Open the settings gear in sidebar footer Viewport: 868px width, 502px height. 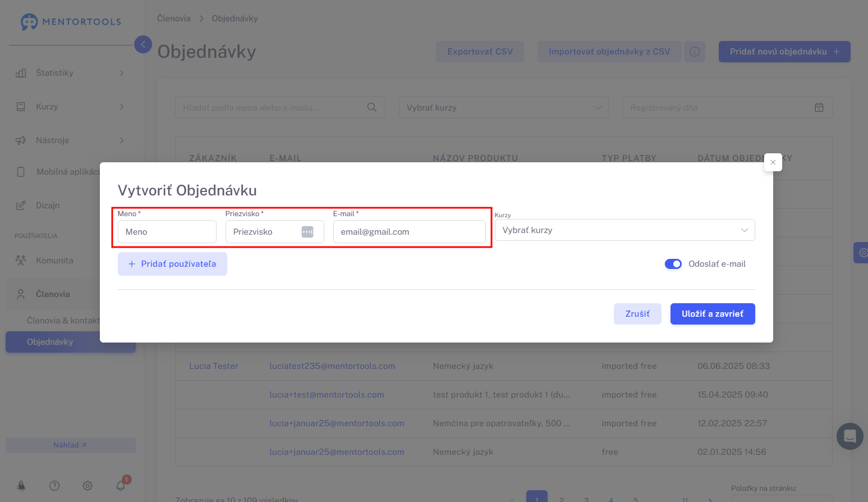(88, 486)
